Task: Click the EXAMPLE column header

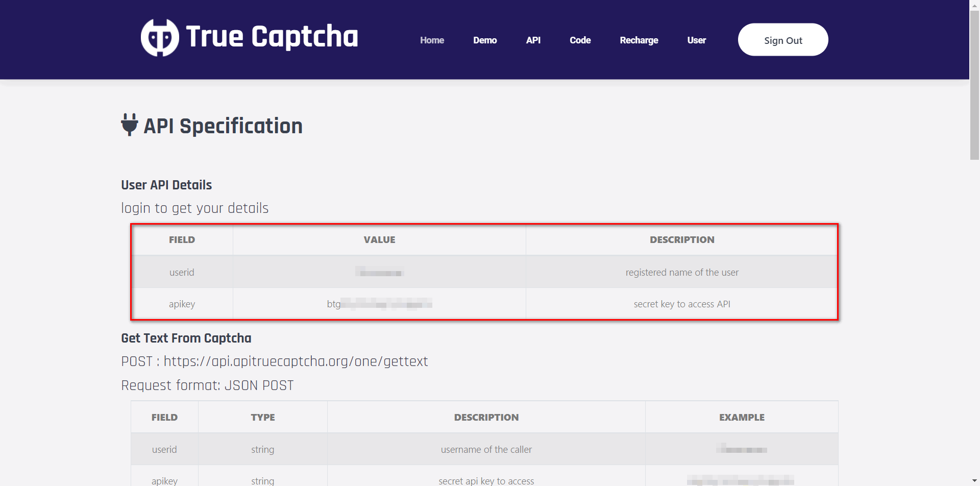Action: pos(742,417)
